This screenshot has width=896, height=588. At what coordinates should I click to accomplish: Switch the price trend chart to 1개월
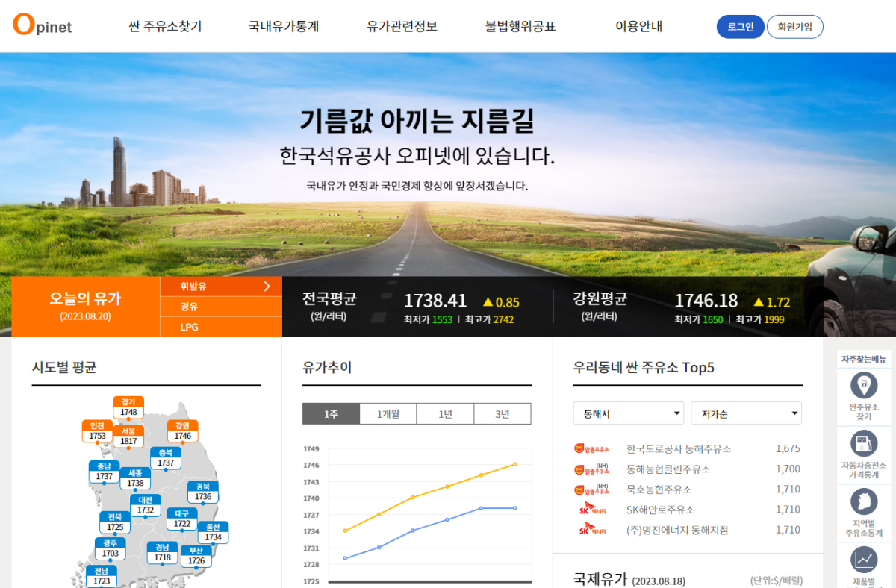point(388,413)
